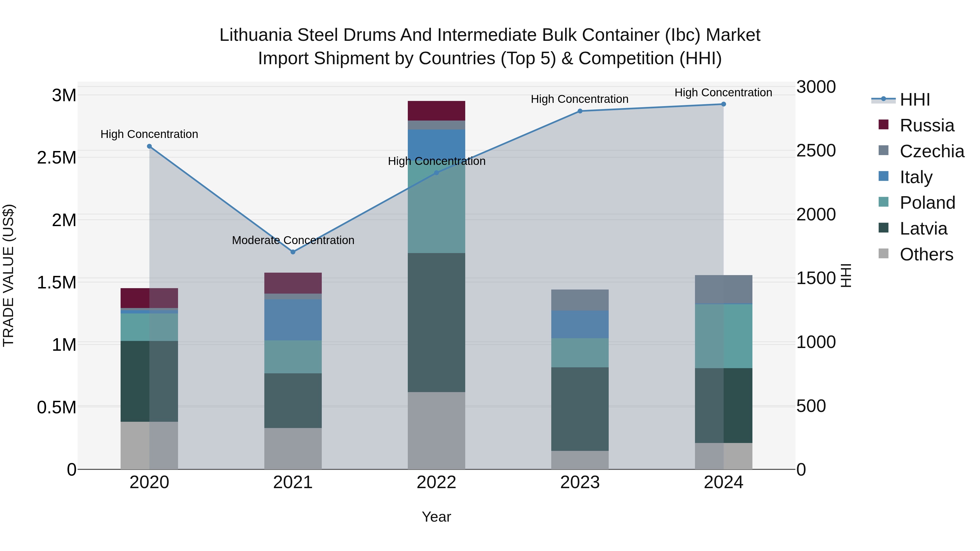Click High Concentration label above 2024
Screen dimensions: 980x551
723,93
